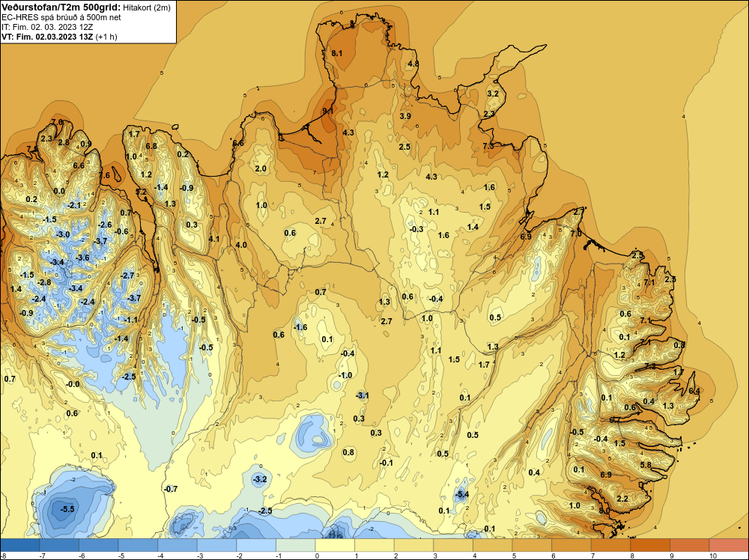The image size is (749, 560).
Task: Click the -5.5 cold spot value
Action: click(x=67, y=509)
